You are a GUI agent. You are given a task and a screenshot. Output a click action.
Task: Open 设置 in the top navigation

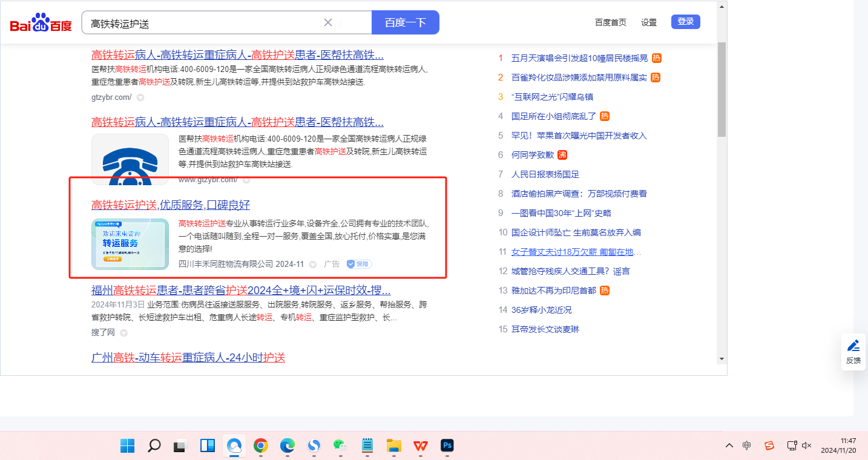649,22
